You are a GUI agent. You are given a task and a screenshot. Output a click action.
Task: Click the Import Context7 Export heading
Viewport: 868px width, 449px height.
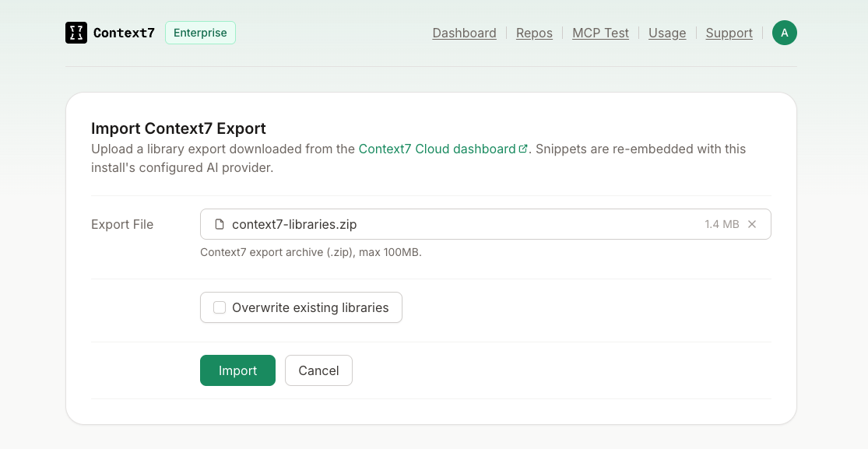[x=178, y=128]
